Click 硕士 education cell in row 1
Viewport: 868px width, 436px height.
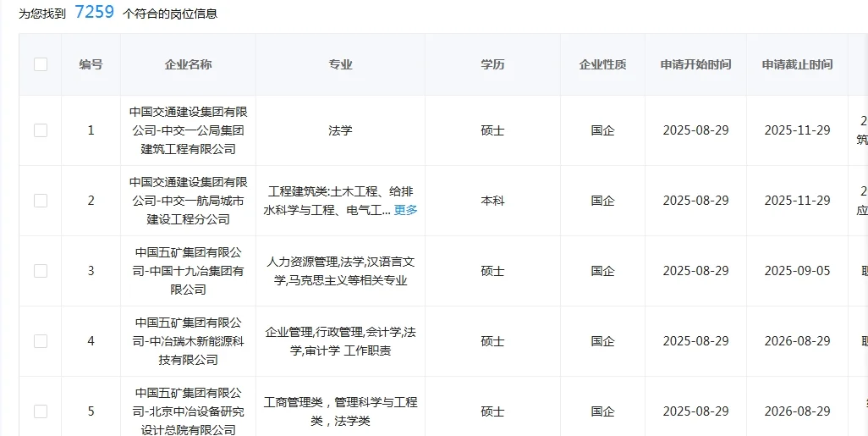click(x=492, y=130)
